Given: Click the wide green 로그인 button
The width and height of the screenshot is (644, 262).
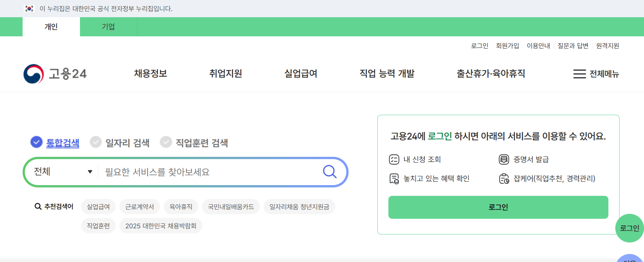Looking at the screenshot, I should (498, 207).
